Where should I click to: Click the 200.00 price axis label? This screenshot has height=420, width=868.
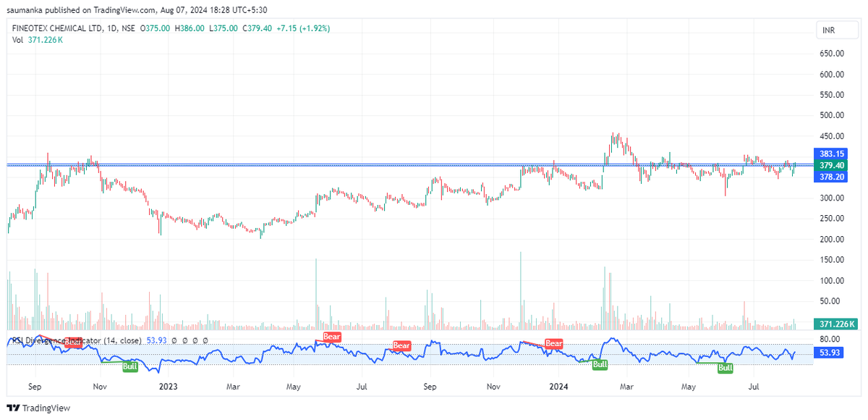(832, 240)
